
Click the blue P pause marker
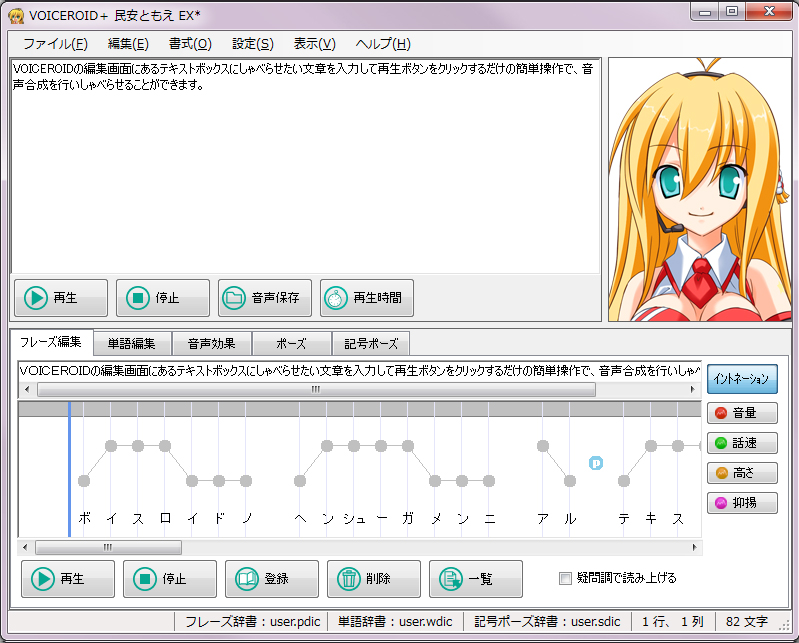596,463
